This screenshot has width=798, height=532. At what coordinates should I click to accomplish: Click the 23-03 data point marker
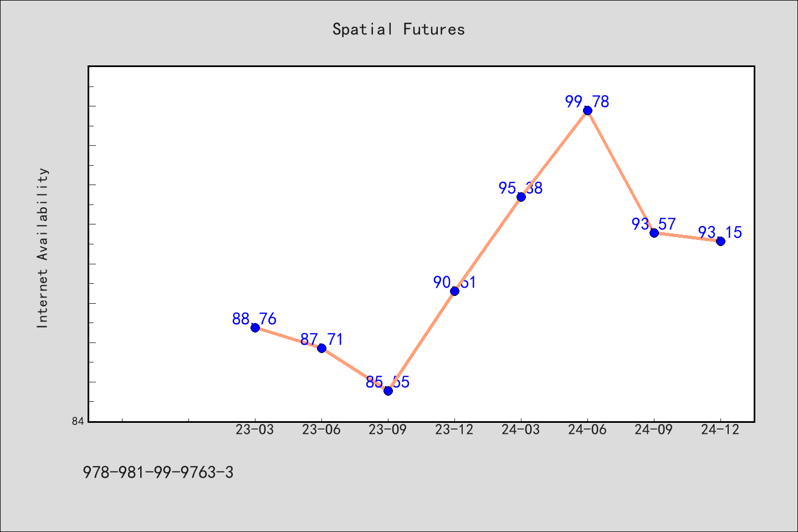[x=255, y=328]
